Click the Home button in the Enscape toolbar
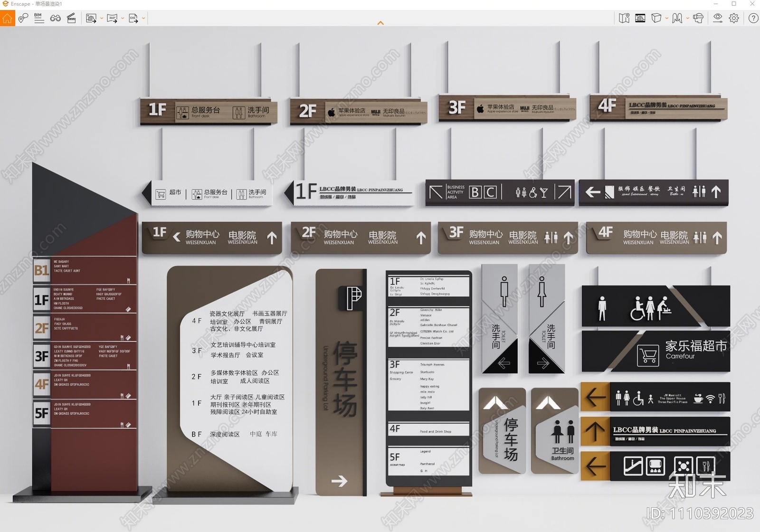Image resolution: width=760 pixels, height=532 pixels. tap(7, 18)
